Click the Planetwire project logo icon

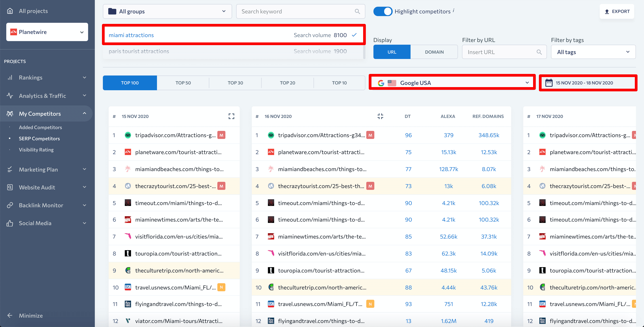tap(13, 32)
